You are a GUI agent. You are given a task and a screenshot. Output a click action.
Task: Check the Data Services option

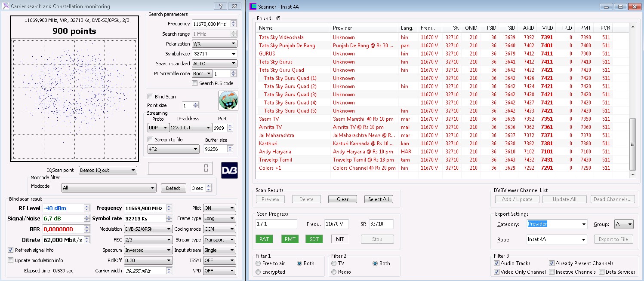click(601, 272)
